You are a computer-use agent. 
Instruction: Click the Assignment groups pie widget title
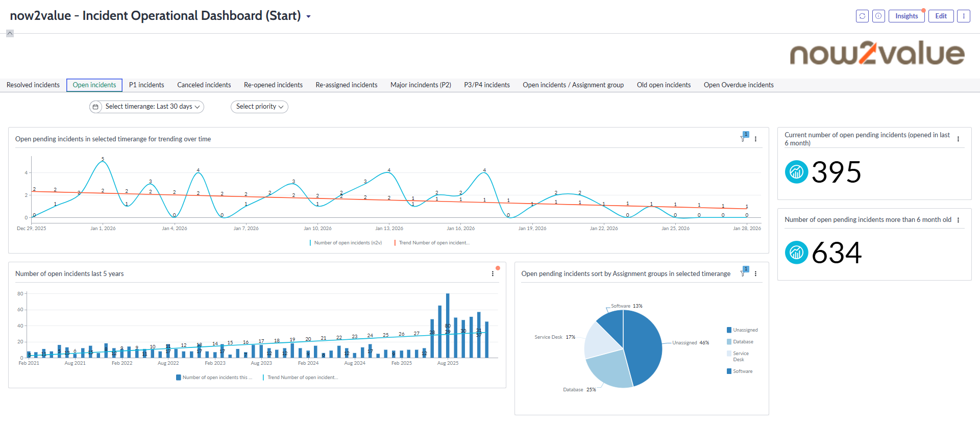pyautogui.click(x=626, y=274)
